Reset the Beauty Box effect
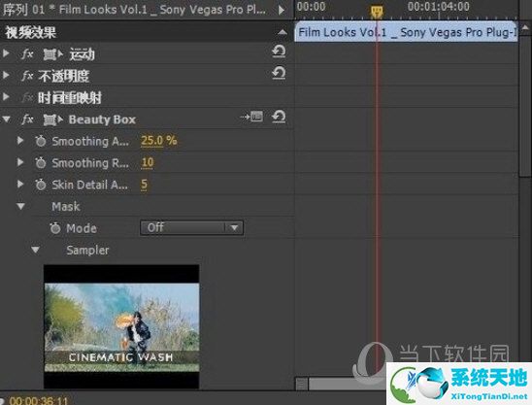 pyautogui.click(x=279, y=118)
